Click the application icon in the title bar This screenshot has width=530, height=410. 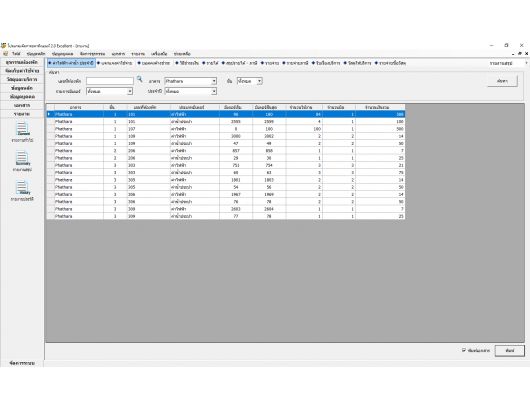click(4, 45)
